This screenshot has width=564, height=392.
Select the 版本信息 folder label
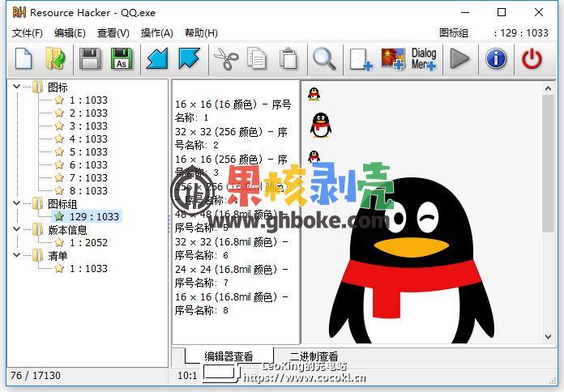coord(67,230)
